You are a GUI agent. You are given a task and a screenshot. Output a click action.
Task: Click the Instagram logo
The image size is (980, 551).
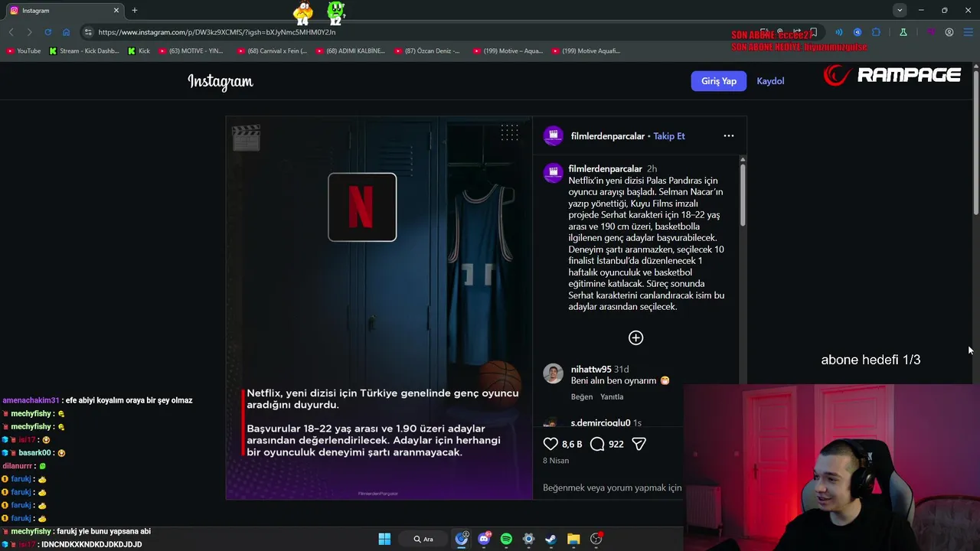tap(220, 81)
